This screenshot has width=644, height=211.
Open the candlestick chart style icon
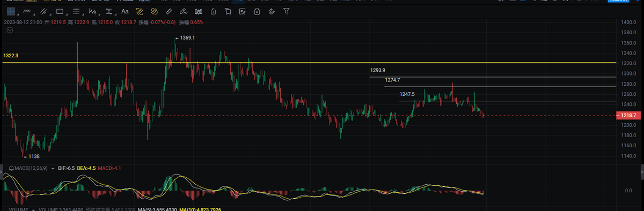coord(199,11)
